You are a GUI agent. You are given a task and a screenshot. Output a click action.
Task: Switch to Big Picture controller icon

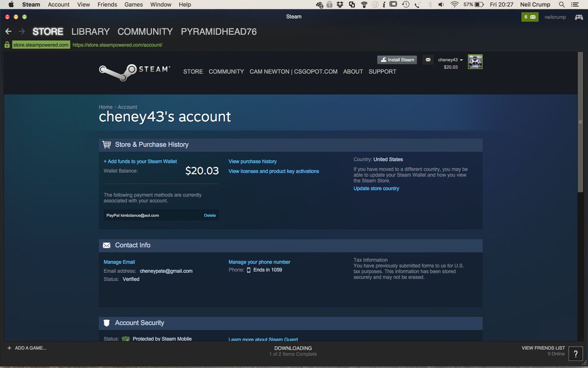(x=579, y=17)
